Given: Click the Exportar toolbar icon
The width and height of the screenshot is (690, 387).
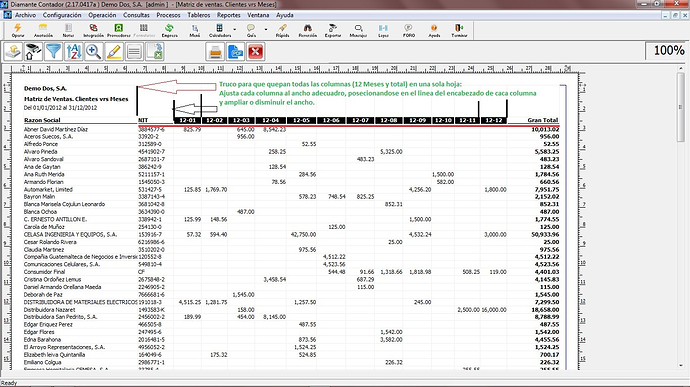Looking at the screenshot, I should click(333, 30).
